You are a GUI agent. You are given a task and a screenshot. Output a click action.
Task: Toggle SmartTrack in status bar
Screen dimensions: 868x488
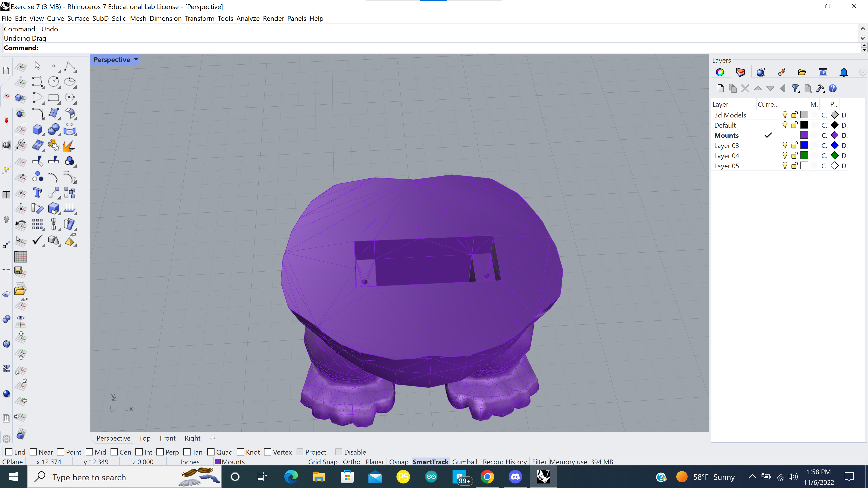tap(430, 462)
